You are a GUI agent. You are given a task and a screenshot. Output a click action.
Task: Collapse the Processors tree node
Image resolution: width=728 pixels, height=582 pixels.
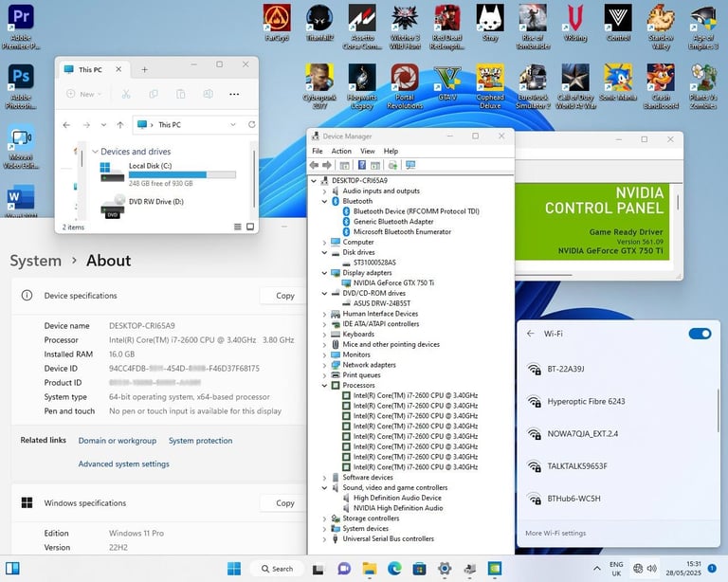(x=325, y=386)
